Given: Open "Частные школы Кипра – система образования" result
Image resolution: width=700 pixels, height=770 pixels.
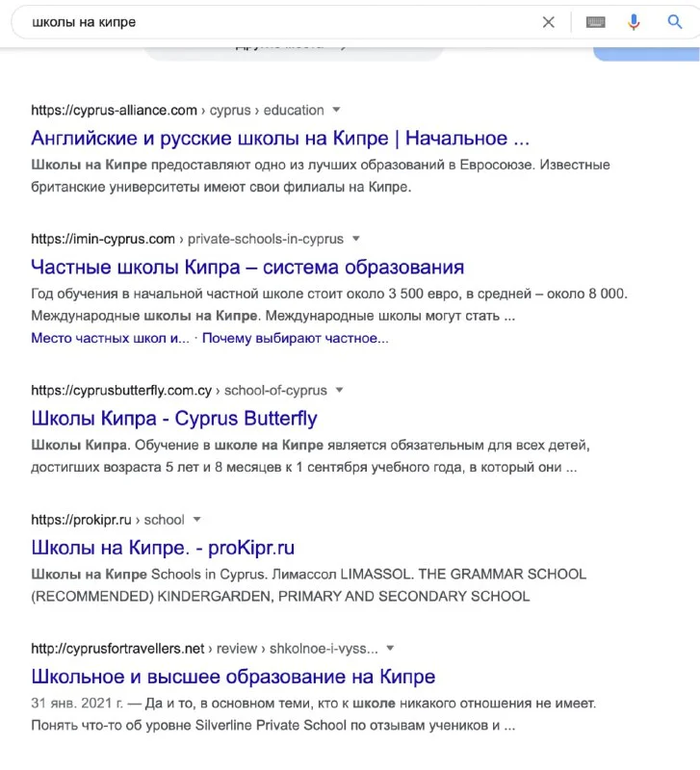Looking at the screenshot, I should click(x=247, y=267).
